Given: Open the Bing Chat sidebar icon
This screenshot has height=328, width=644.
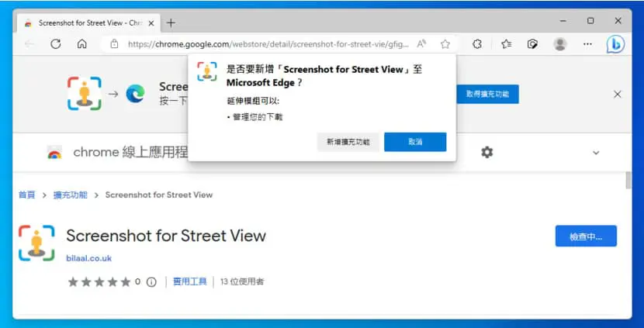Looking at the screenshot, I should [615, 44].
